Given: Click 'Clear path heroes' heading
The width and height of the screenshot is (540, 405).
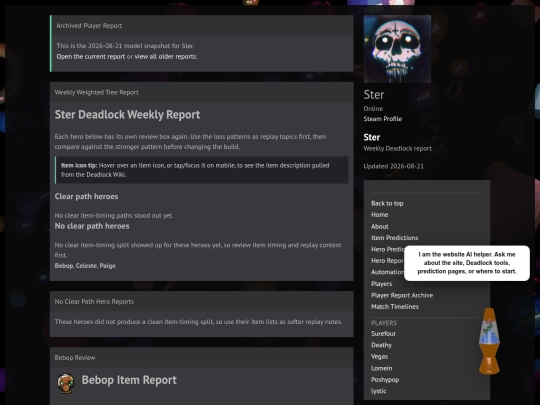Looking at the screenshot, I should coord(86,196).
